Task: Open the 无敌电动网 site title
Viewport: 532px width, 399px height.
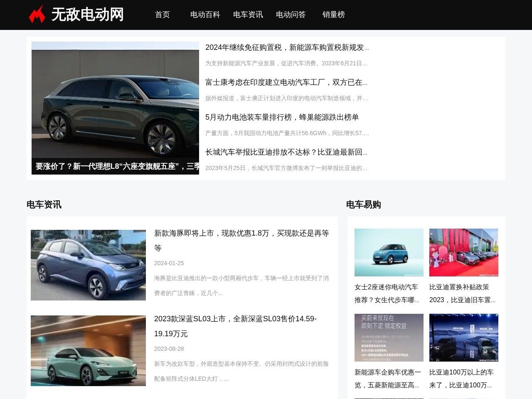Action: point(88,15)
